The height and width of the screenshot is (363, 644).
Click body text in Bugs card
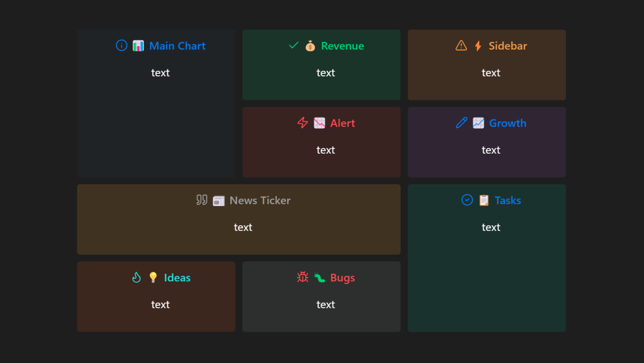click(326, 304)
